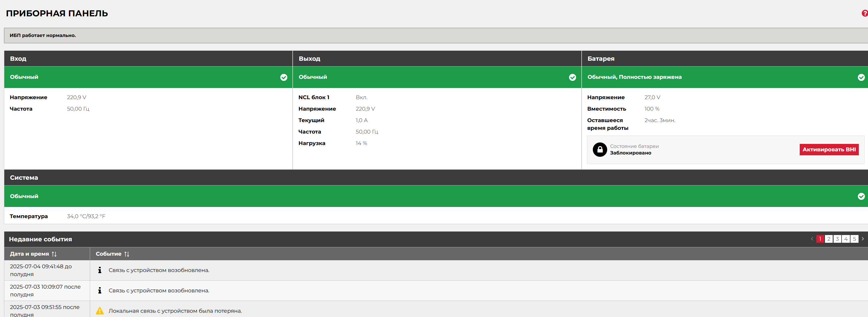Click the Батарея status checkmark icon
This screenshot has height=317, width=868.
pyautogui.click(x=861, y=77)
